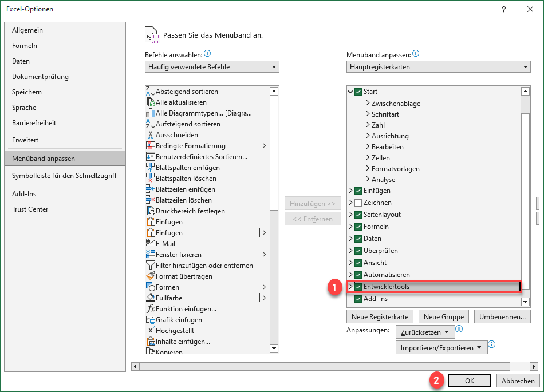544x392 pixels.
Task: Toggle the Add-Ins tab checkbox
Action: click(x=358, y=299)
